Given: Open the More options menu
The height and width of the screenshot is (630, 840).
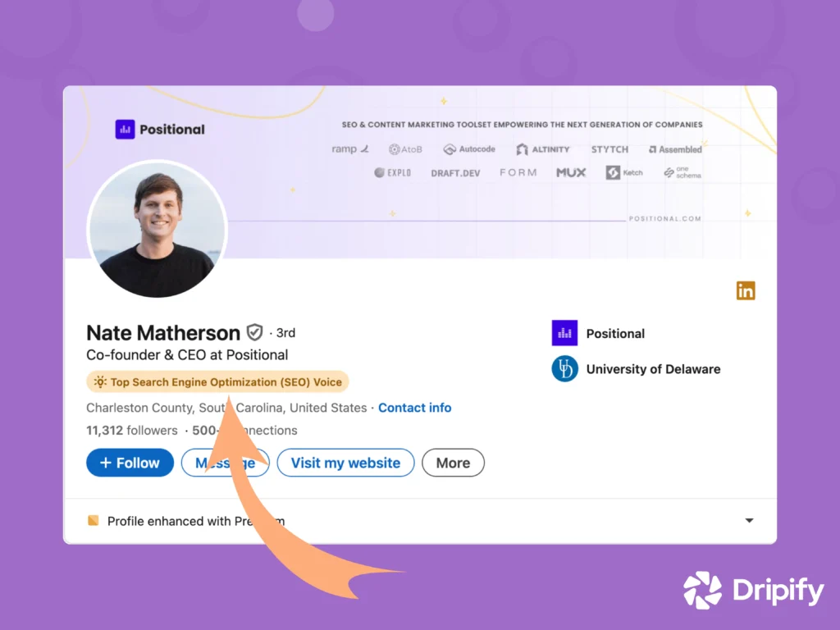Looking at the screenshot, I should tap(453, 462).
